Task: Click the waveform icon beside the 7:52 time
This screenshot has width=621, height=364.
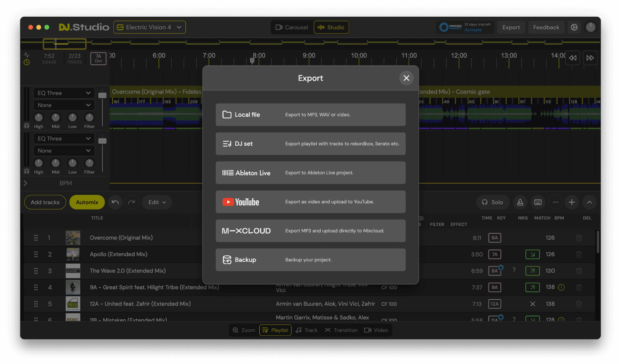Action: 27,55
